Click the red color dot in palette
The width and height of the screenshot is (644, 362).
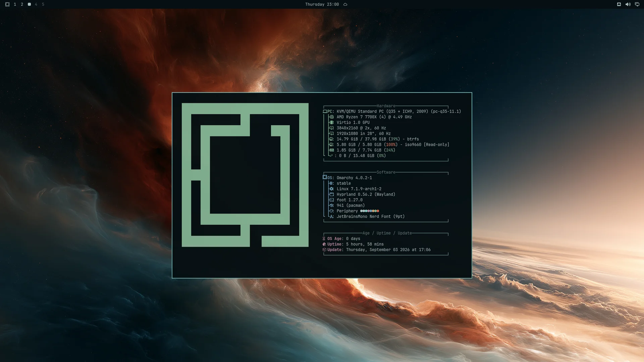pos(378,211)
